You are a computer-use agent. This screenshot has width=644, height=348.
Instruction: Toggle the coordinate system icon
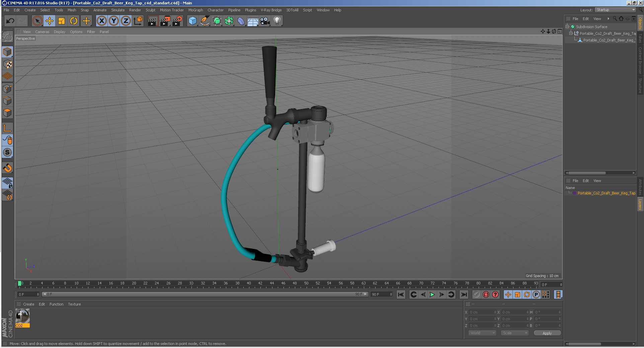(138, 21)
